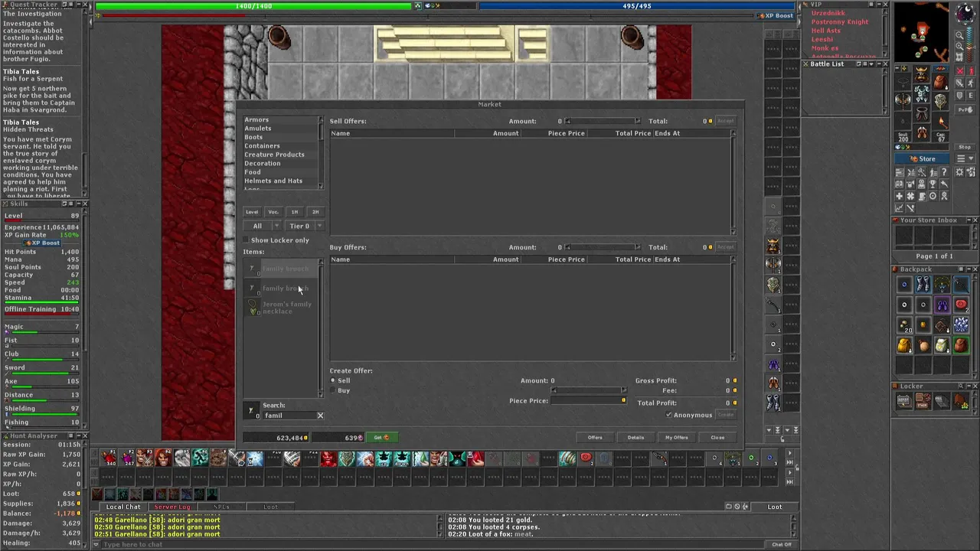This screenshot has height=551, width=980.
Task: Open the Battle List dropdown arrow
Action: (871, 64)
